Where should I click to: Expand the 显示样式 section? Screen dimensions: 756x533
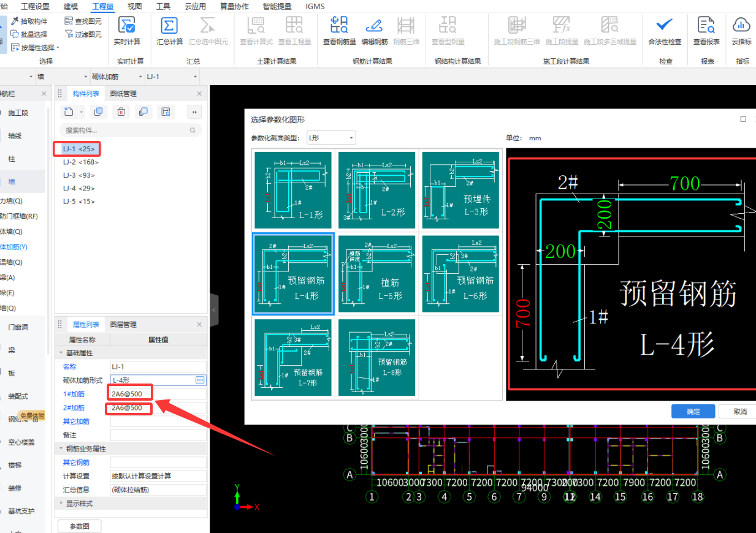61,504
